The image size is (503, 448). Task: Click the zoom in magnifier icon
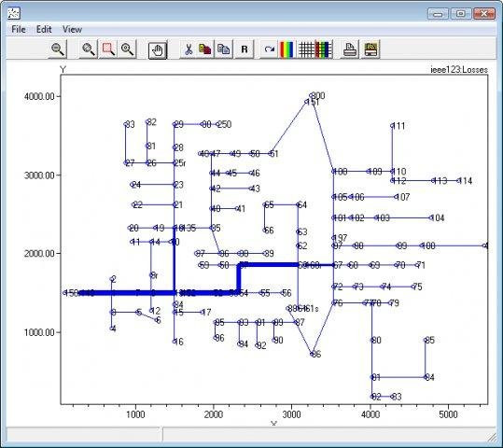[127, 49]
